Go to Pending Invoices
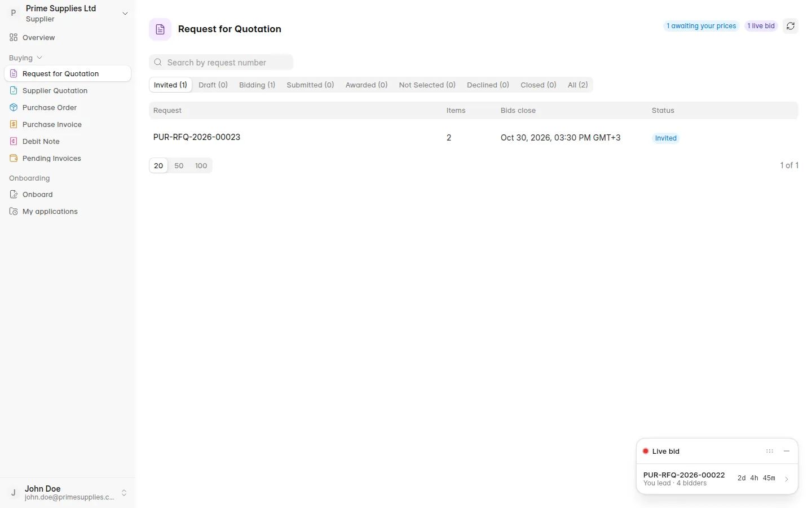812x508 pixels. [x=68, y=158]
